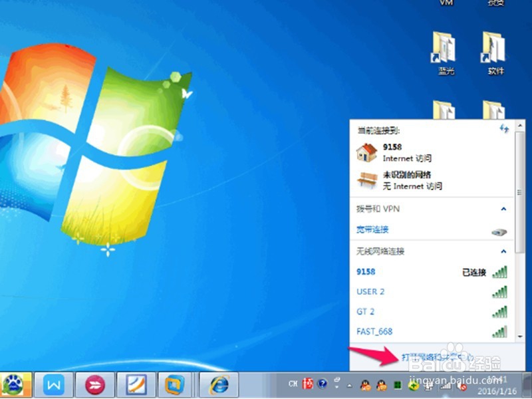Click the house icon for network 9158
The width and height of the screenshot is (532, 399).
coord(367,153)
